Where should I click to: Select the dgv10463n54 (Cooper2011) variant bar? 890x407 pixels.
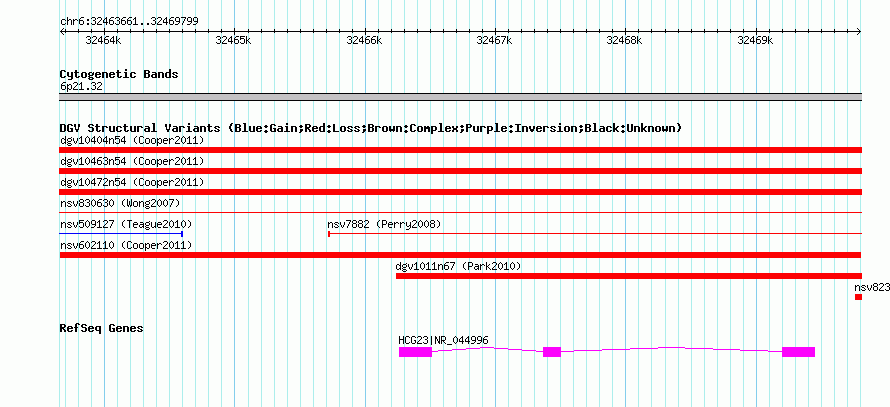(460, 171)
